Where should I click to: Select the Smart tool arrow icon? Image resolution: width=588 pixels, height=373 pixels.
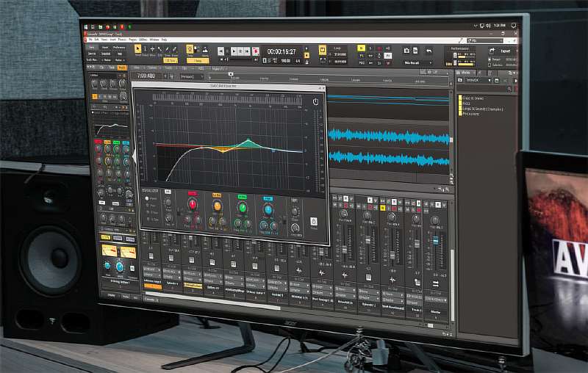click(137, 49)
